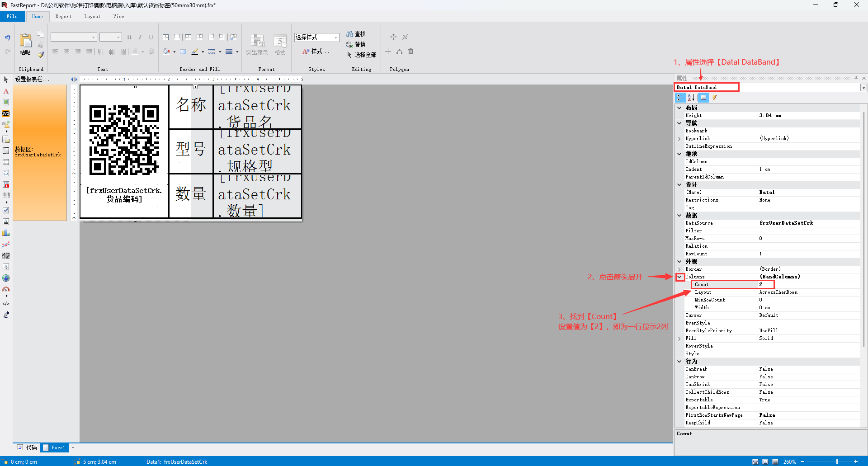
Task: Show events tab (lightning icon) in properties
Action: coord(715,98)
